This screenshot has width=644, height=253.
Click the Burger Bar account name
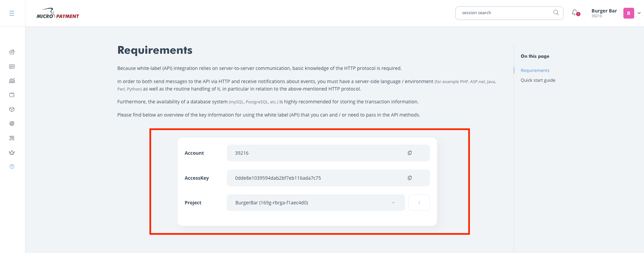(x=604, y=11)
